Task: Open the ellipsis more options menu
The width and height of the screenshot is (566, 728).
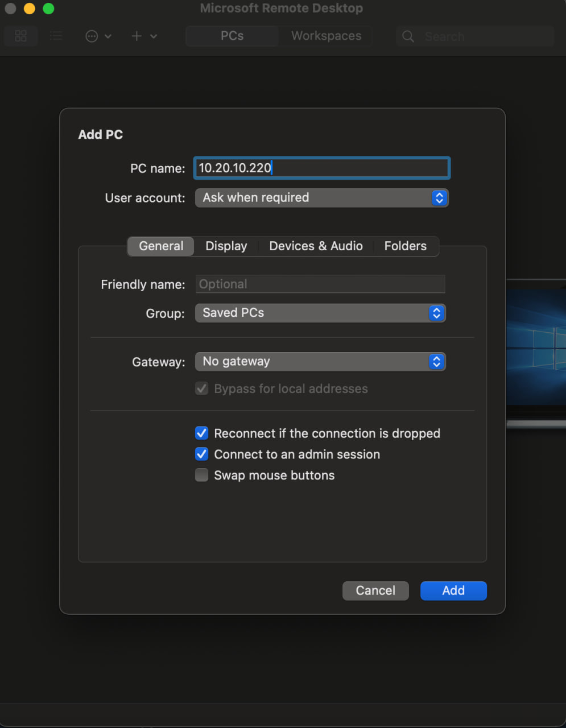Action: click(x=92, y=36)
